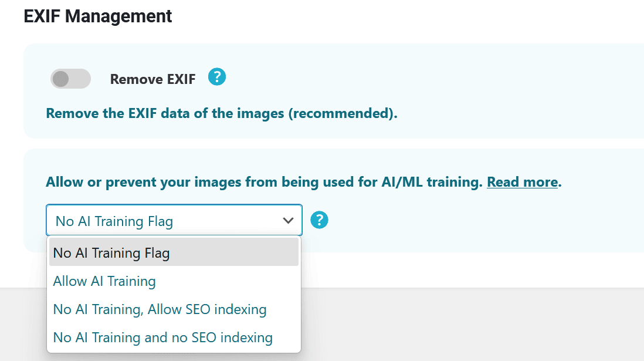Open the "Read more" link
Viewport: 644px width, 361px height.
(x=522, y=182)
